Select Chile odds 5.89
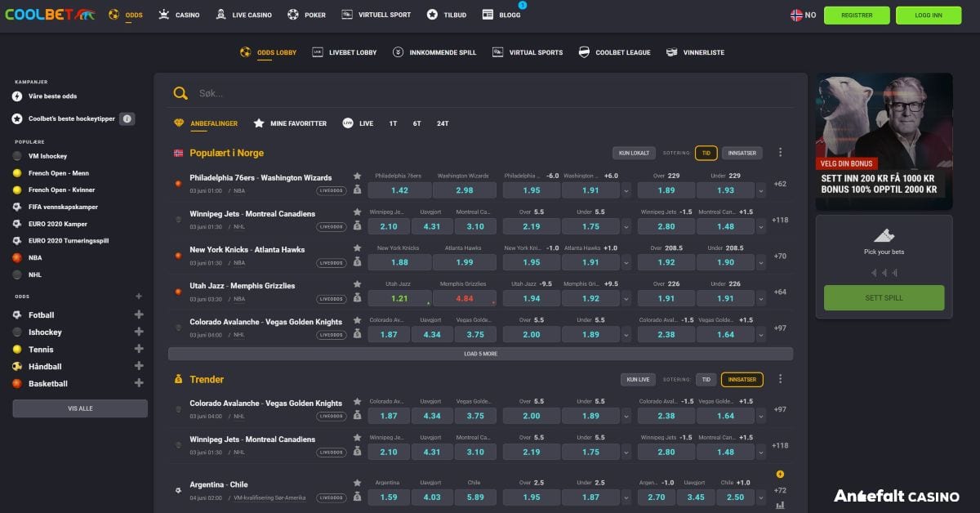 click(475, 497)
